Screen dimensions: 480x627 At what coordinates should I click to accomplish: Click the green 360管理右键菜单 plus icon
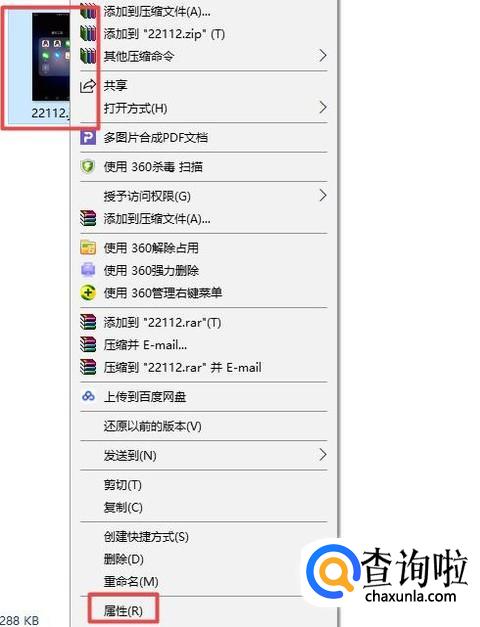(88, 293)
